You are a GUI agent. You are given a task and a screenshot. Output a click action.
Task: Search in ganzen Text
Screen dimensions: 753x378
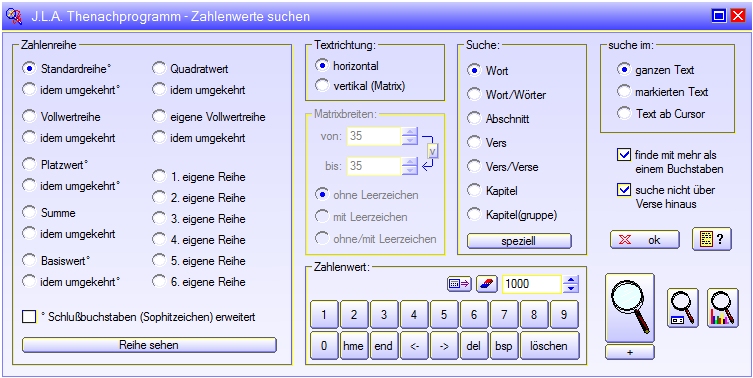[x=624, y=70]
